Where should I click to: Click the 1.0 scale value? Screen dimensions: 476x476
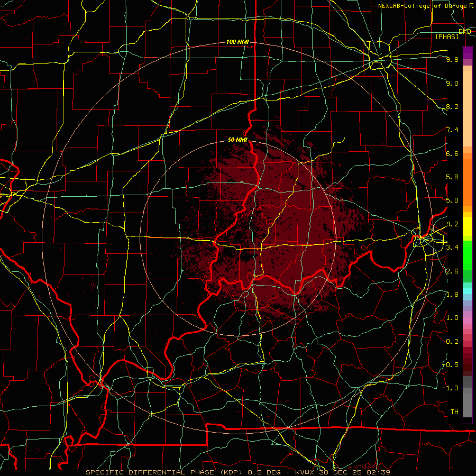452,318
